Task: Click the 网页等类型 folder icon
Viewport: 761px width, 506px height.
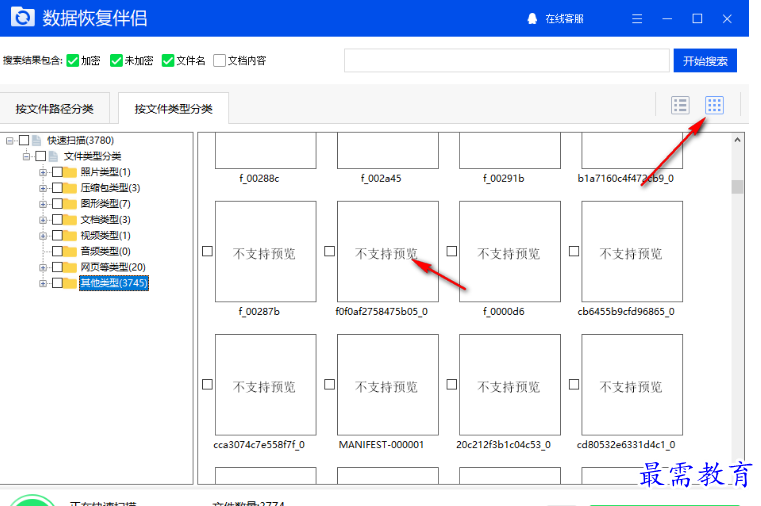Action: 70,267
